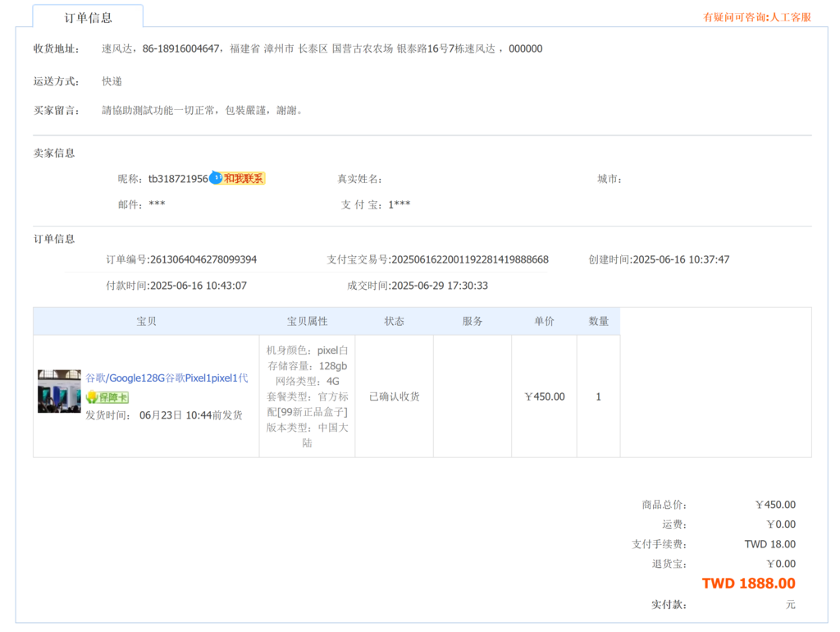The height and width of the screenshot is (632, 840).
Task: Click the 数量 column header
Action: 598,321
